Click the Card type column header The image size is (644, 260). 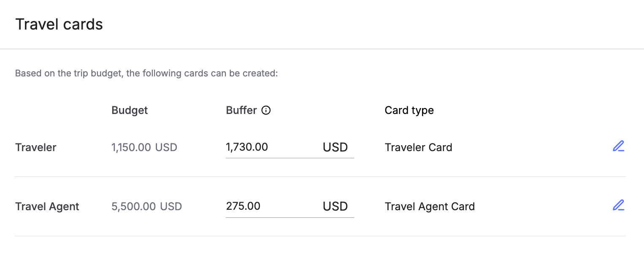(x=409, y=111)
